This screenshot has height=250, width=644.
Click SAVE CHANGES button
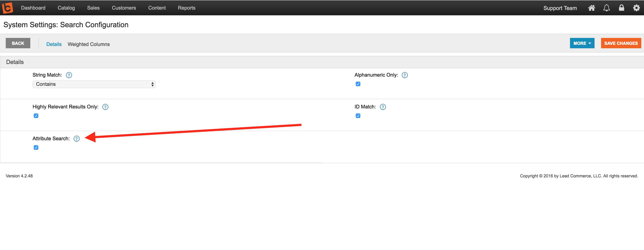(621, 43)
